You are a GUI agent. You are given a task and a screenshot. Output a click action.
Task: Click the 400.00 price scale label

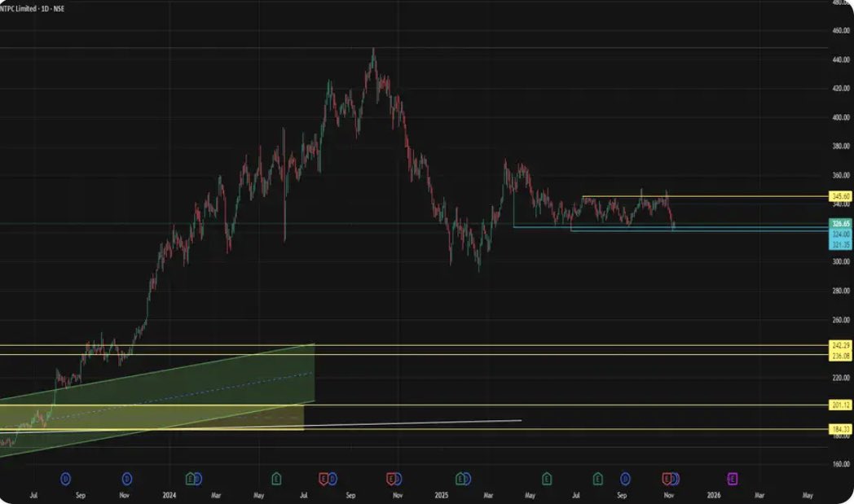[841, 117]
